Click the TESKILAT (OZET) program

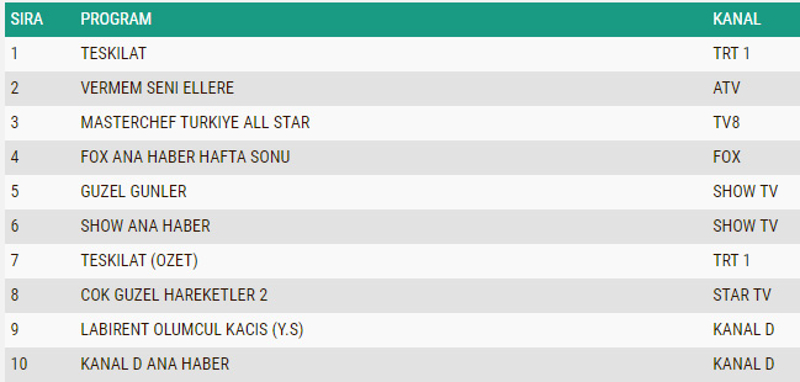139,261
